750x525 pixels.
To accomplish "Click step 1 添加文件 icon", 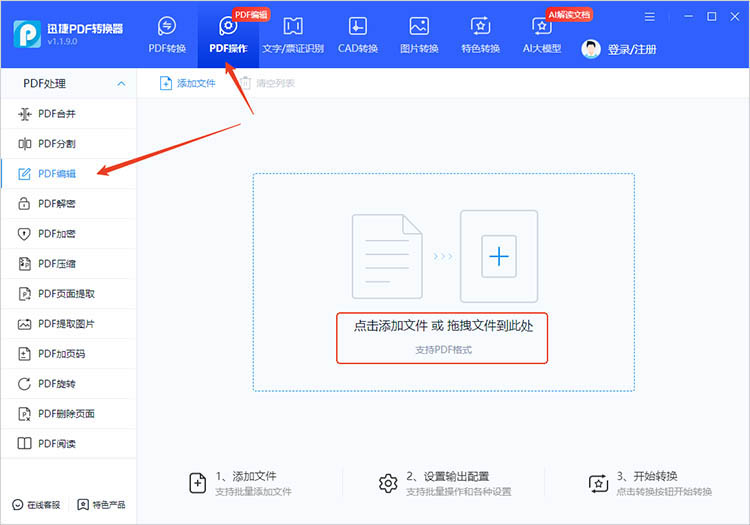I will (x=198, y=483).
